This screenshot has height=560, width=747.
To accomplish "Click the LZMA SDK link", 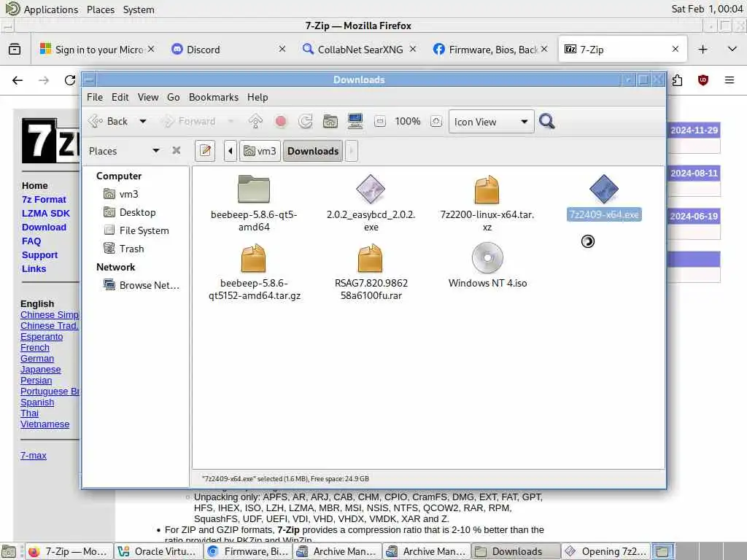I will 46,214.
